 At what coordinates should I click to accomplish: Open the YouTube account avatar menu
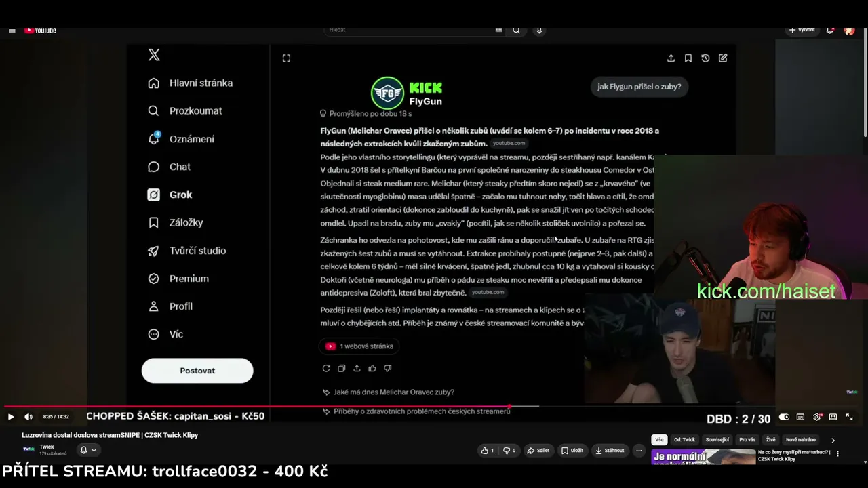pyautogui.click(x=849, y=30)
